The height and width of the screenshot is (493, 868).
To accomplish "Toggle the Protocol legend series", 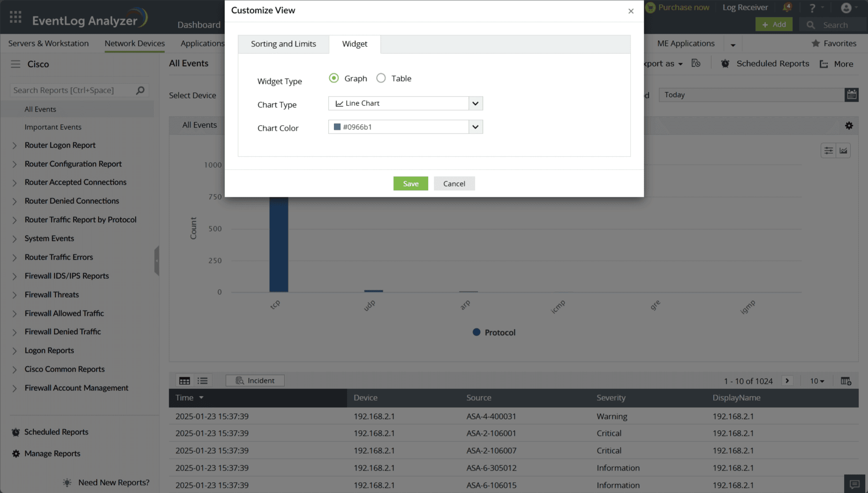I will (494, 332).
